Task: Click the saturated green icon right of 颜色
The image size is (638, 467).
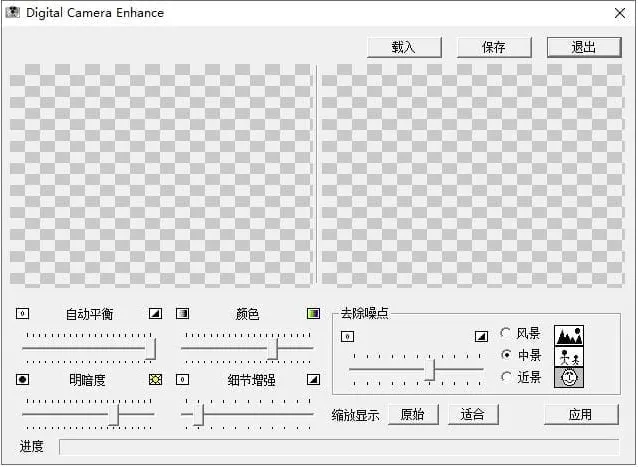Action: [313, 314]
